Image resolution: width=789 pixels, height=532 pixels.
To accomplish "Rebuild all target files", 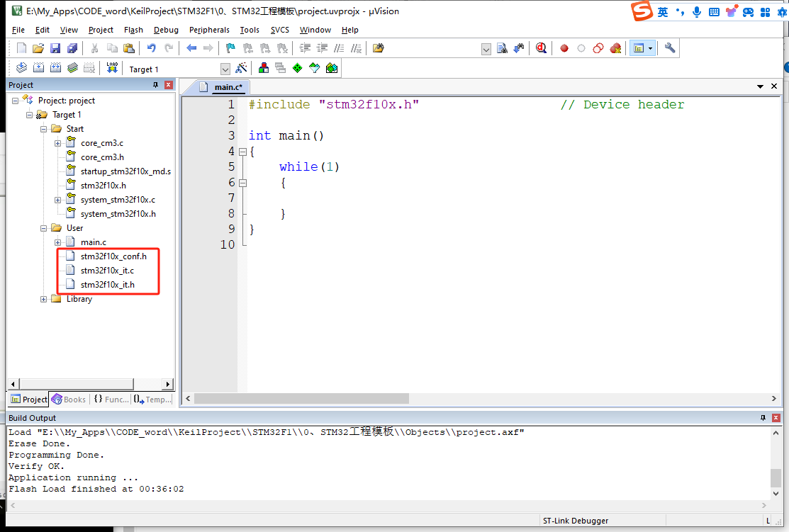I will tap(56, 68).
